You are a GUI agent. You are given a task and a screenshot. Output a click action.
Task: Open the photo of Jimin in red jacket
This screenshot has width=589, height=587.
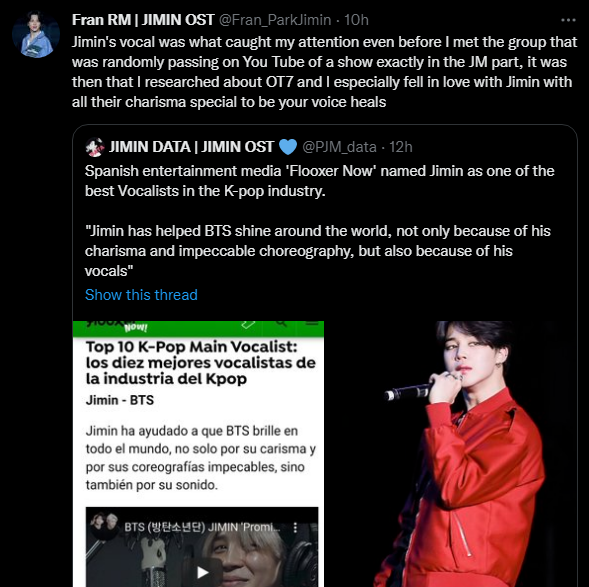coord(451,454)
